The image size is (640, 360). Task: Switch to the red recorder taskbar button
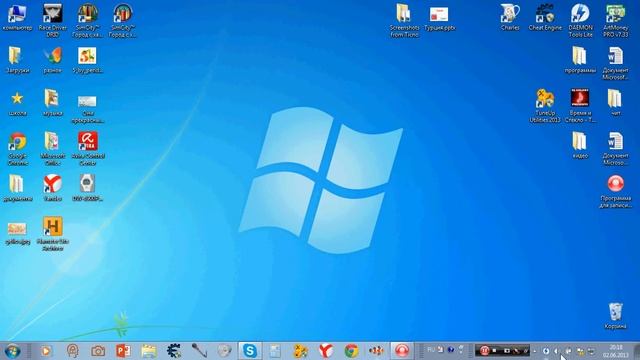(402, 351)
